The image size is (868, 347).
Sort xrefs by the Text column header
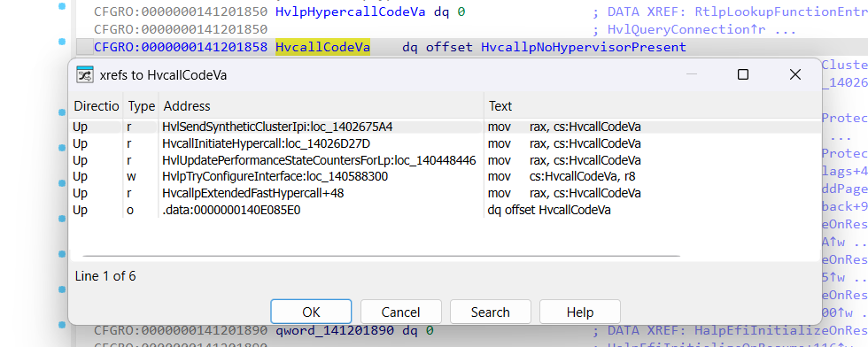(652, 105)
